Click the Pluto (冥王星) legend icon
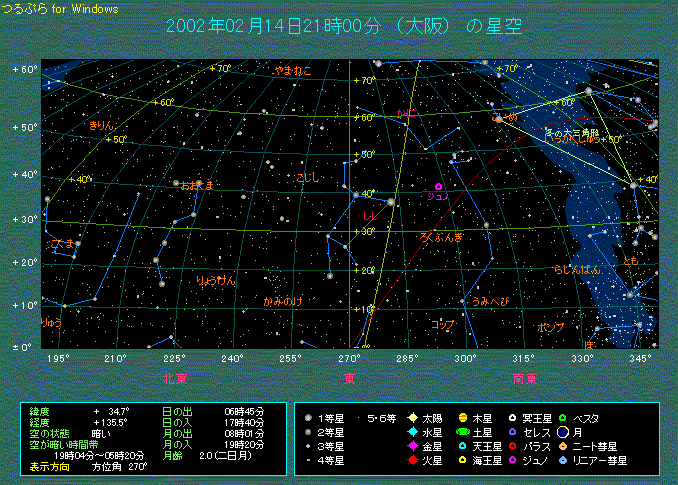The width and height of the screenshot is (678, 485). [513, 417]
